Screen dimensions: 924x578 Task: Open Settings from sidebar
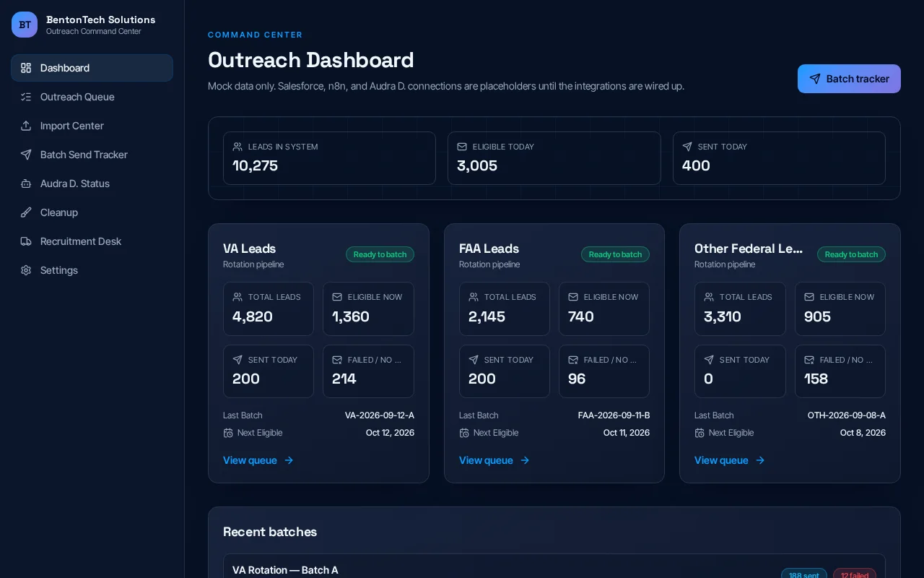pyautogui.click(x=92, y=270)
